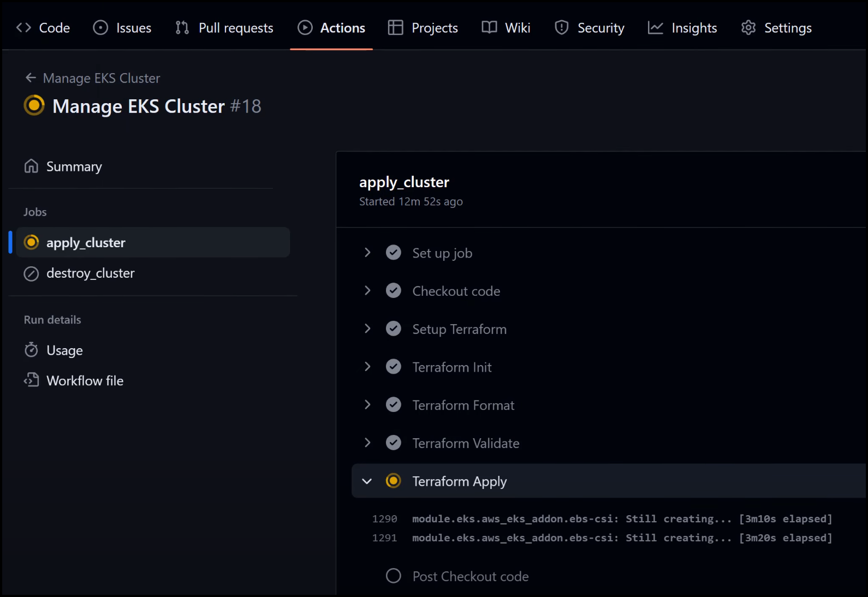The height and width of the screenshot is (597, 868).
Task: Open the Wiki tab
Action: pos(506,28)
